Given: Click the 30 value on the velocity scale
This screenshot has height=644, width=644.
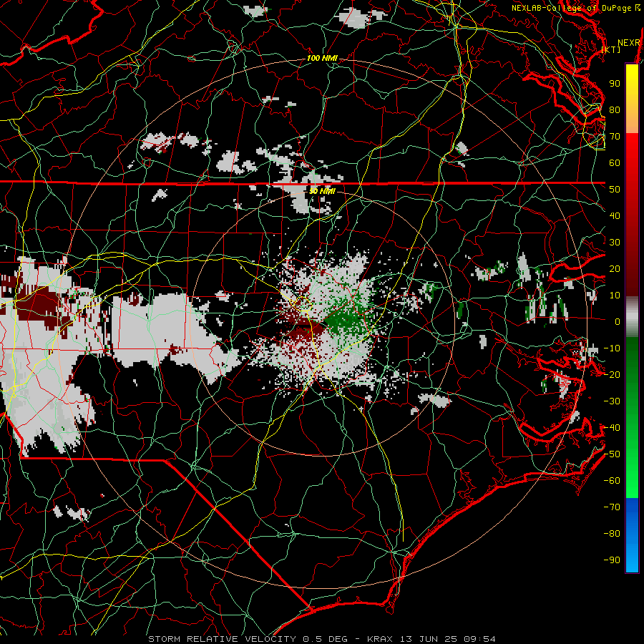Looking at the screenshot, I should tap(615, 243).
